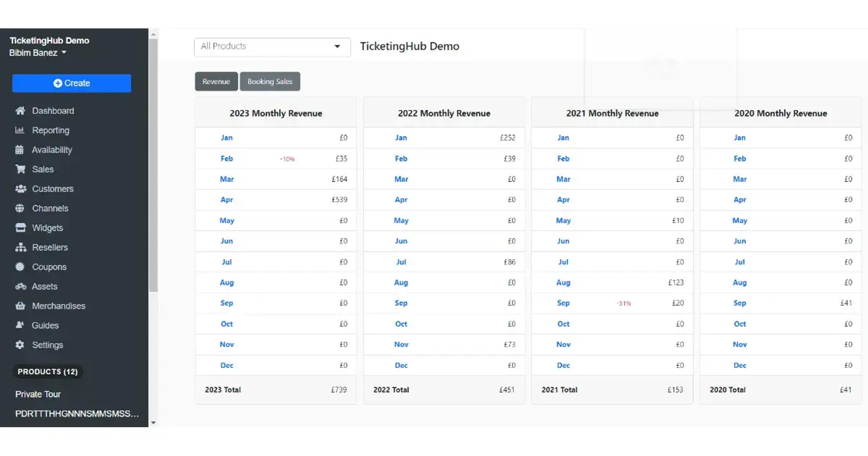Image resolution: width=868 pixels, height=456 pixels.
Task: Select the PRODUCTS (12) section badge
Action: click(x=47, y=371)
